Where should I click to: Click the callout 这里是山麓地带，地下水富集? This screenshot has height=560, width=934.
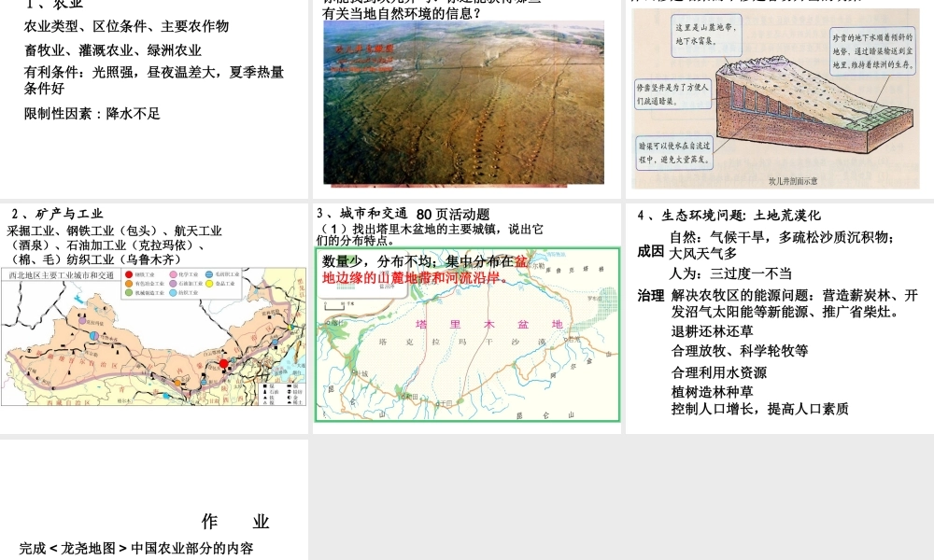coord(705,35)
